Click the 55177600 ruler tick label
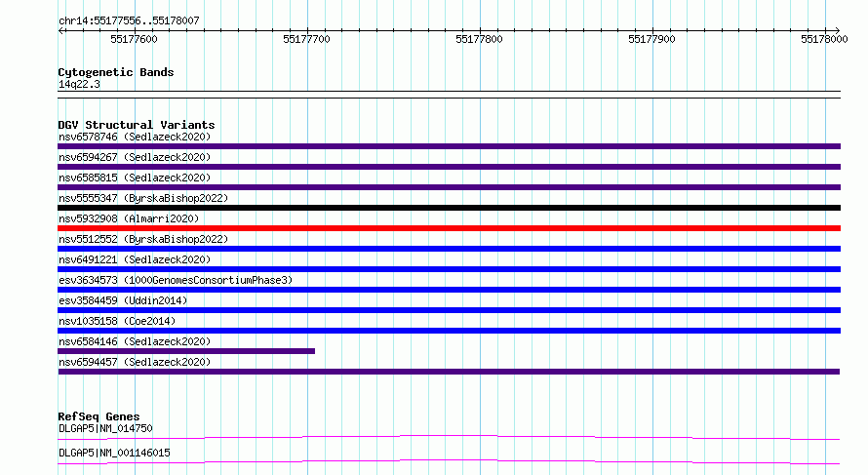The height and width of the screenshot is (475, 868). pos(134,39)
